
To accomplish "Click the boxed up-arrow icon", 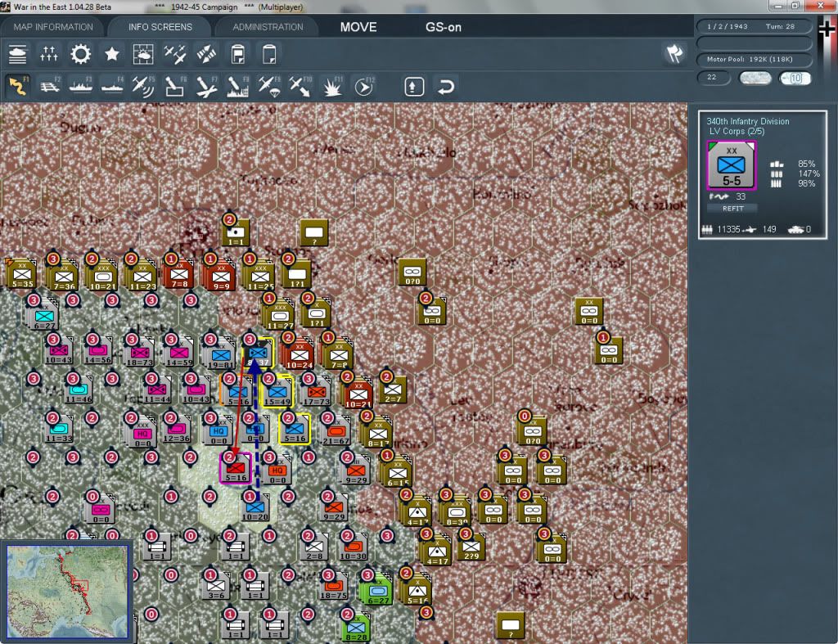I will pyautogui.click(x=414, y=87).
